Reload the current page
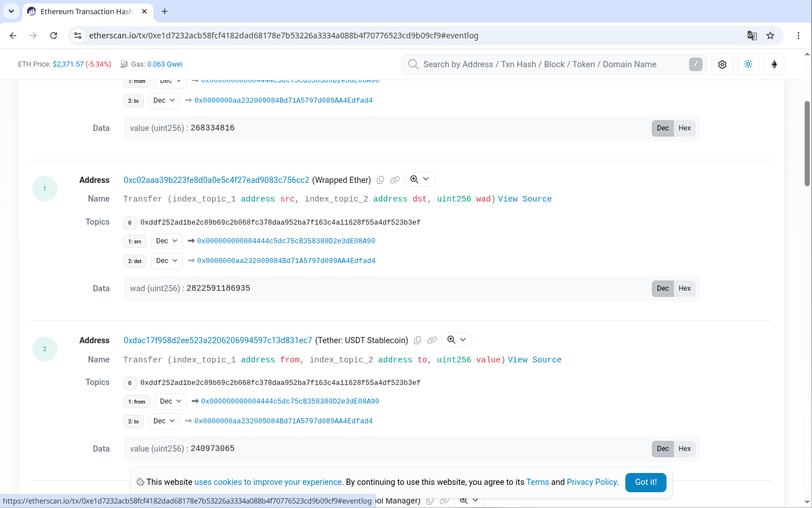 coord(54,36)
